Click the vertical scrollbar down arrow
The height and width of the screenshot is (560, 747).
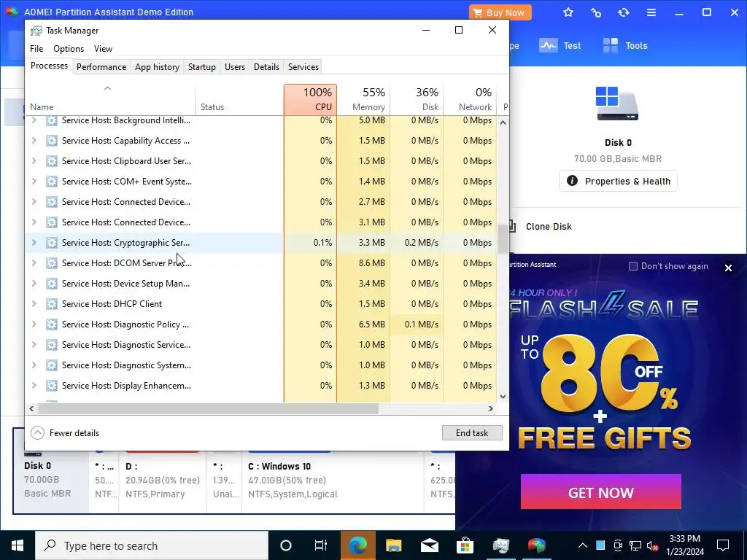503,397
